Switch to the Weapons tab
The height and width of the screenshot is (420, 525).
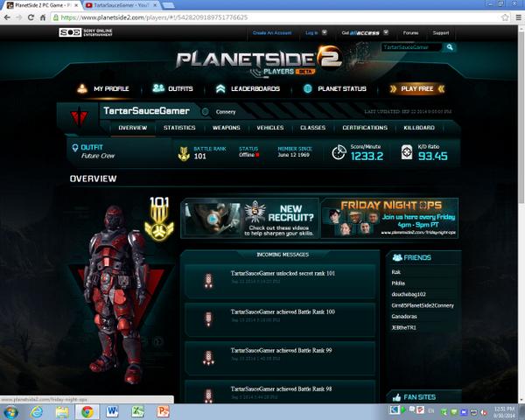227,128
